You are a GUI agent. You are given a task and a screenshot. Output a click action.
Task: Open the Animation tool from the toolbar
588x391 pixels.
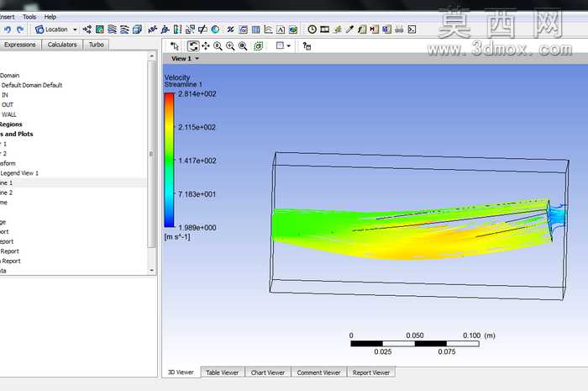click(x=325, y=29)
